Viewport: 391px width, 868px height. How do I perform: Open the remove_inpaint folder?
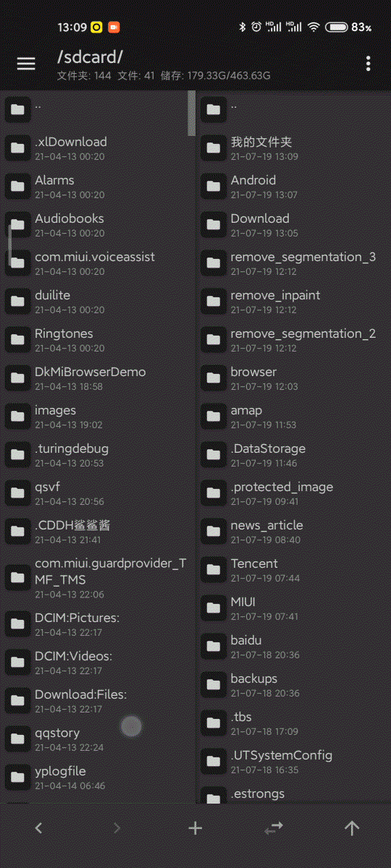[293, 302]
